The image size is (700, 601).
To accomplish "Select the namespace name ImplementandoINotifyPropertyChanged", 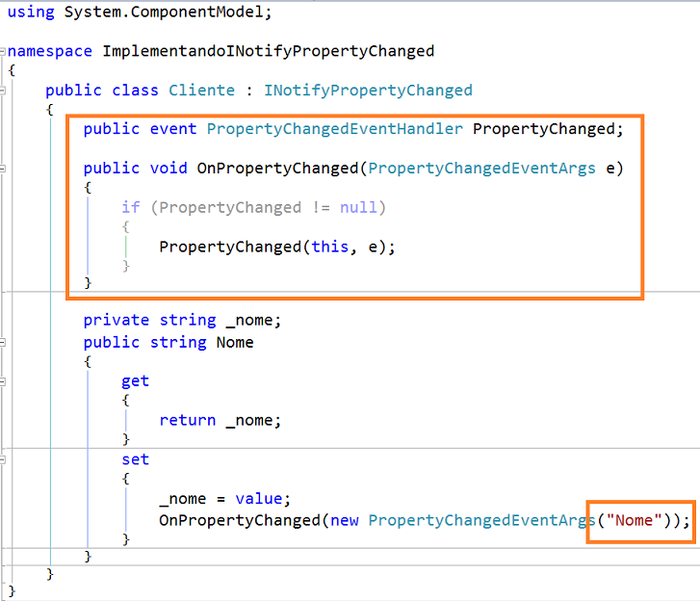I will (269, 51).
